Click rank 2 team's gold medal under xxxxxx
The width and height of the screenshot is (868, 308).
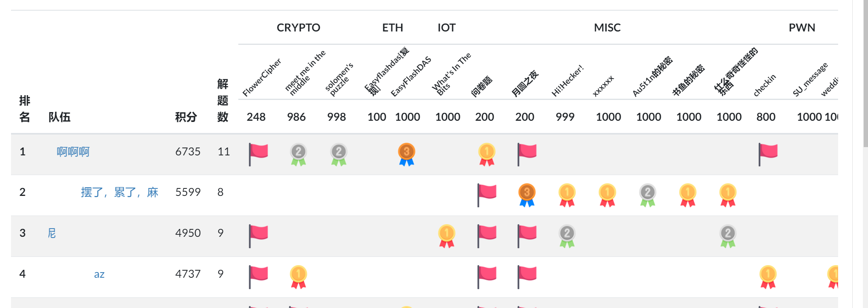point(607,195)
